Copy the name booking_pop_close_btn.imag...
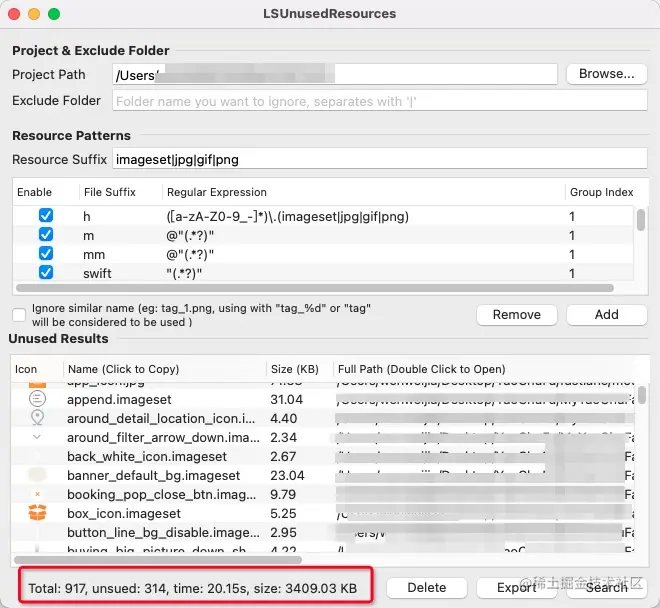This screenshot has height=608, width=660. (x=162, y=494)
